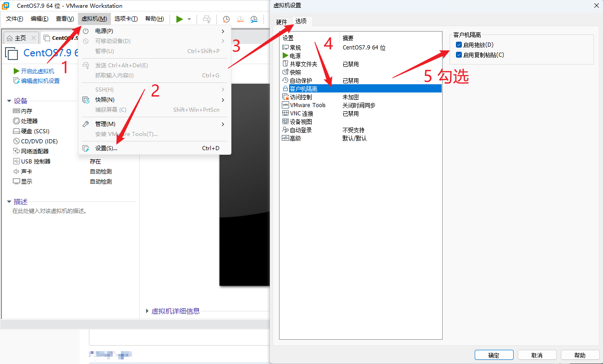This screenshot has height=364, width=603.
Task: Open the 编辑(E) menu
Action: coord(39,19)
